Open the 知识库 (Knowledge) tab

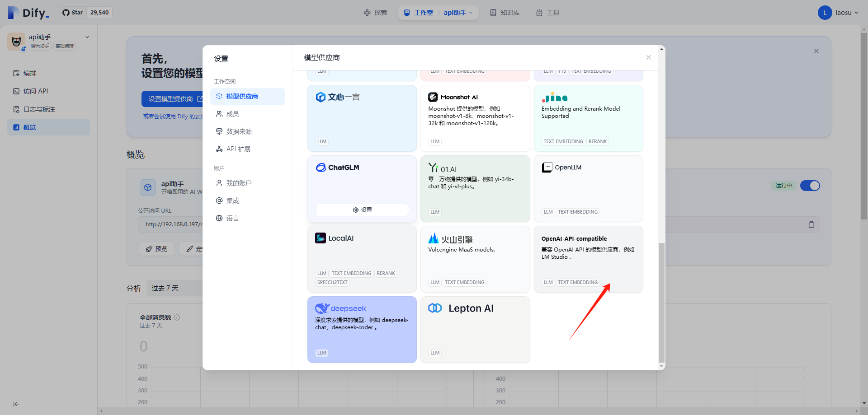pos(505,13)
